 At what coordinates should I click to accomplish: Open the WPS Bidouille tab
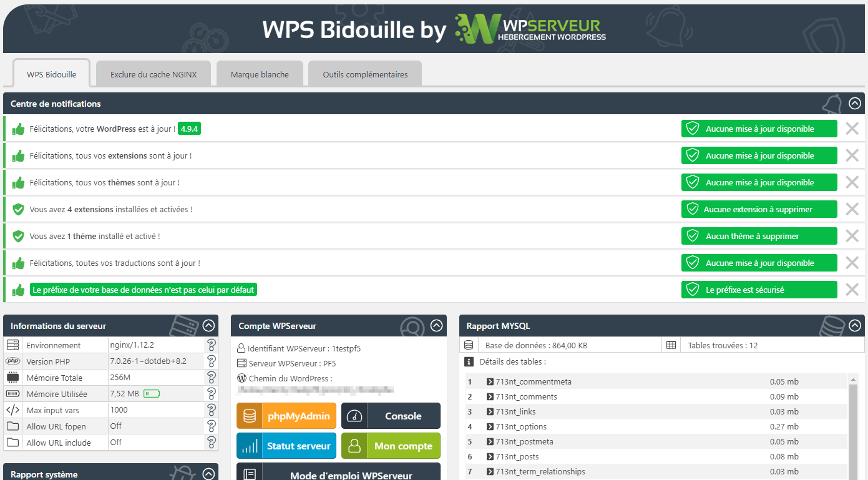coord(52,74)
